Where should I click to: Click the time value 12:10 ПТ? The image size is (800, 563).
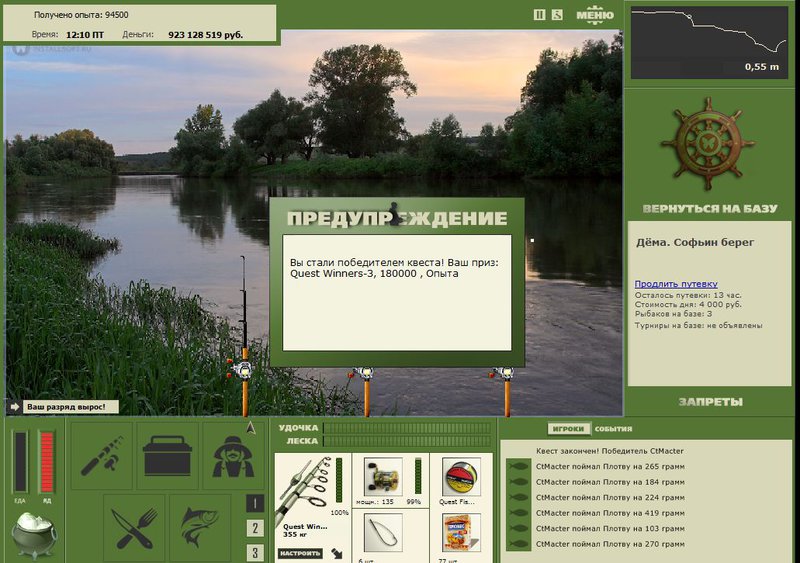[x=85, y=35]
